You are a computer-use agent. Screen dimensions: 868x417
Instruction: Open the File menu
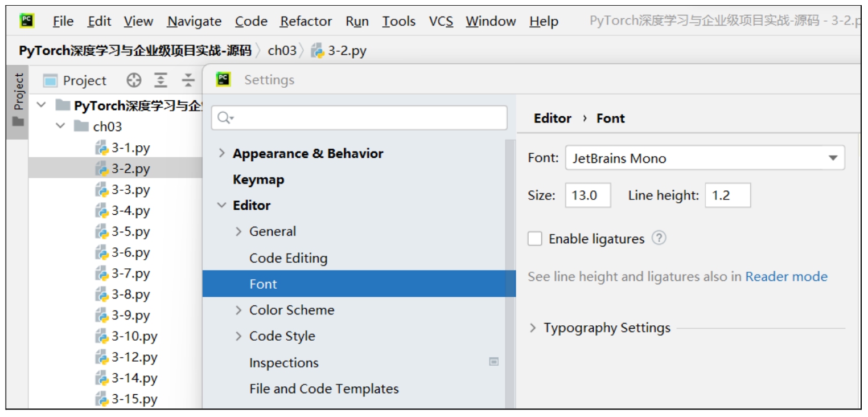click(63, 22)
